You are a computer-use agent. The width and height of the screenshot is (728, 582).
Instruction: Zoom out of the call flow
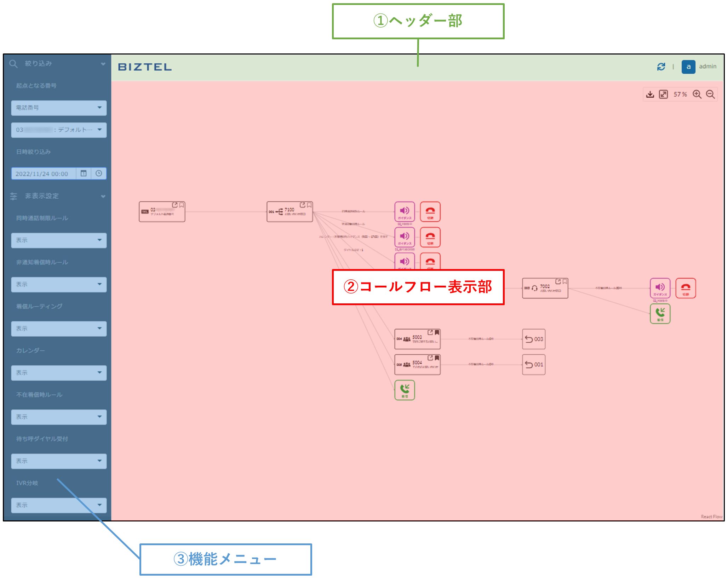coord(710,94)
